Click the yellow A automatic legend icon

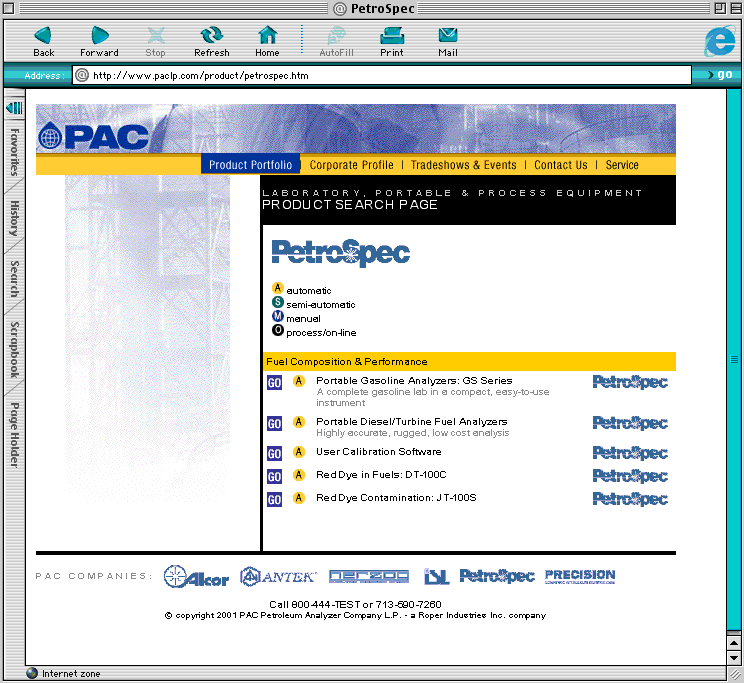tap(278, 288)
